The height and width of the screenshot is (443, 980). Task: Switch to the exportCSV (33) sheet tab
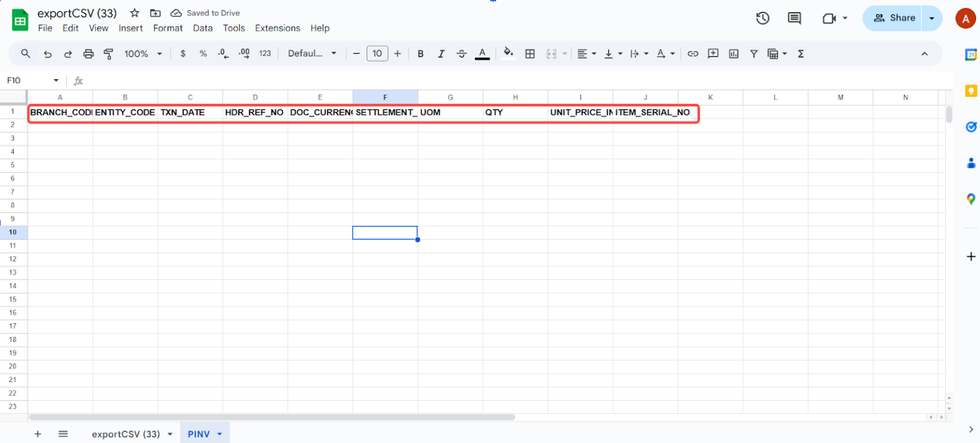point(126,434)
